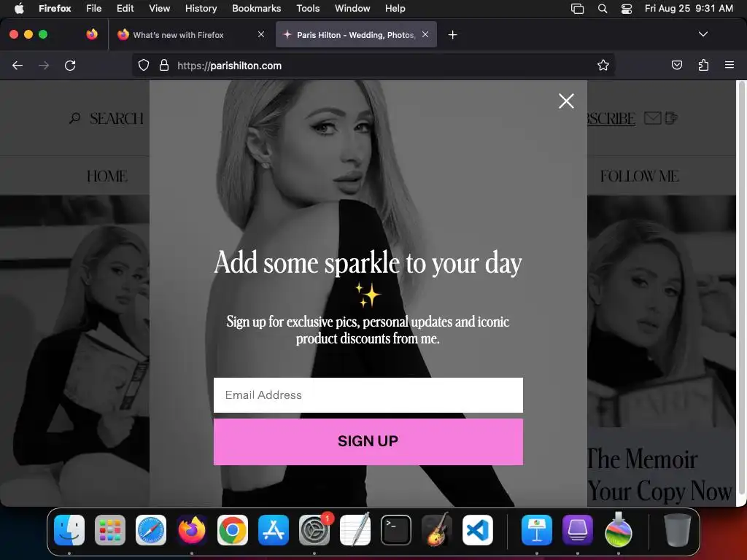Click the Firefox View pinned icon
The width and height of the screenshot is (747, 560).
[92, 34]
